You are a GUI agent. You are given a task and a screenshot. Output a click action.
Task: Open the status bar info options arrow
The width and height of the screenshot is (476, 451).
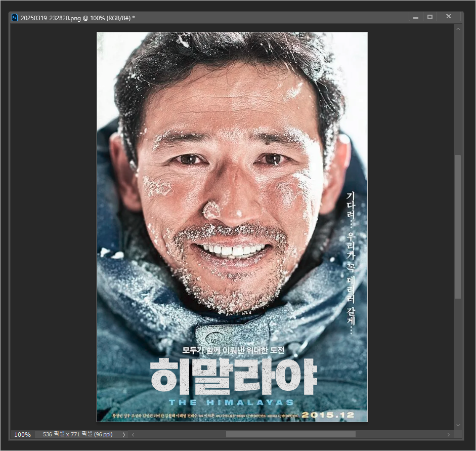pos(124,435)
